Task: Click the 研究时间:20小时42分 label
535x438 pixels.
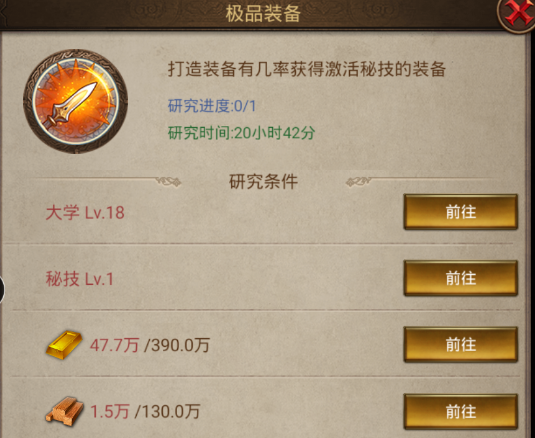Action: (x=241, y=133)
